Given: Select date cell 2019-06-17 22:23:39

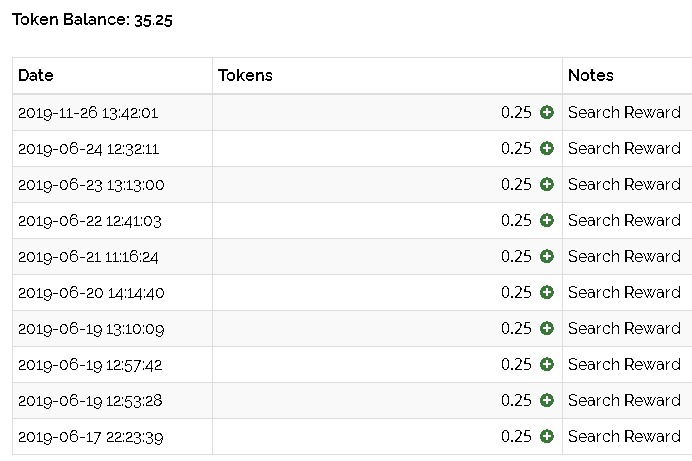Looking at the screenshot, I should tap(90, 437).
